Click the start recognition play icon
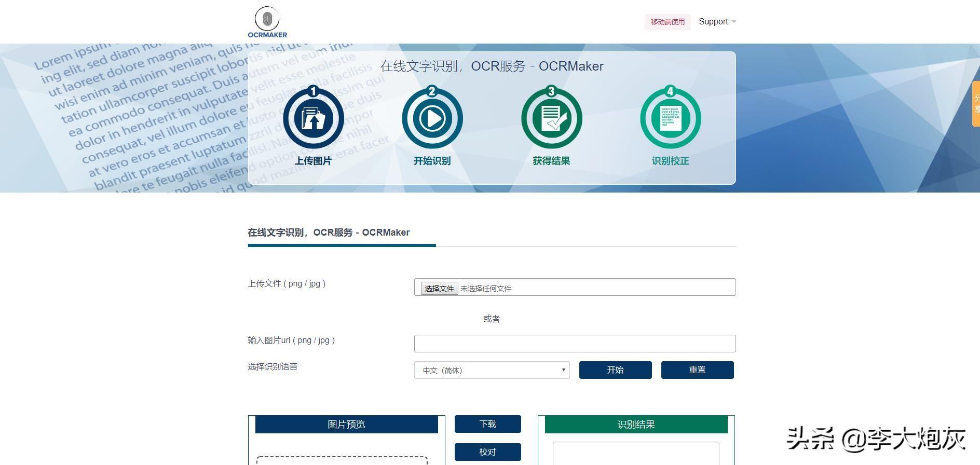 432,118
